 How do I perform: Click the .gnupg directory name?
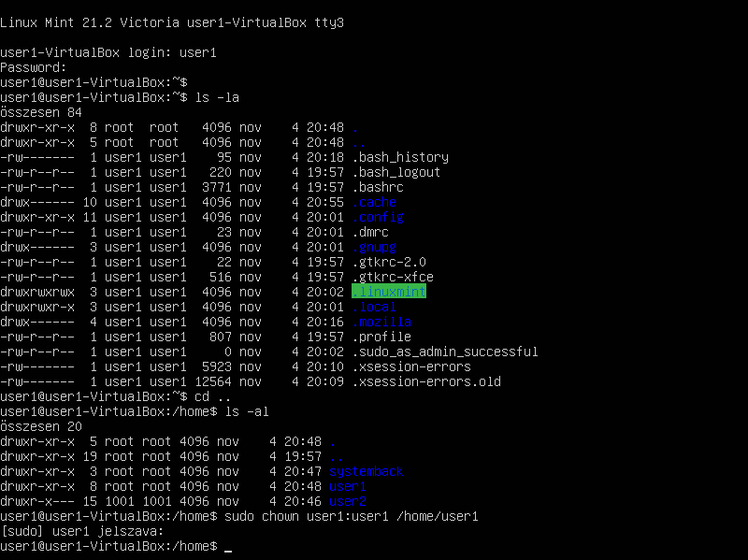(374, 247)
